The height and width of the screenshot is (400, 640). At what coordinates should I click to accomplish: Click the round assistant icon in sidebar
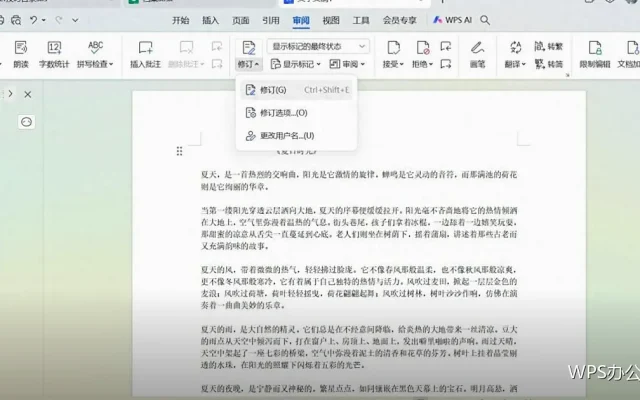(x=27, y=122)
